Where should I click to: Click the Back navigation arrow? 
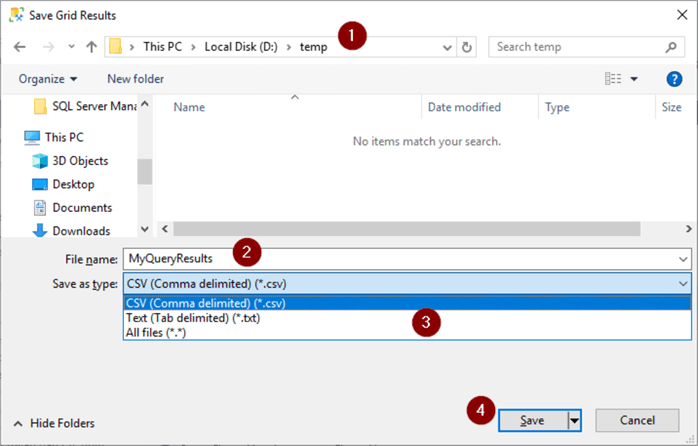click(20, 47)
